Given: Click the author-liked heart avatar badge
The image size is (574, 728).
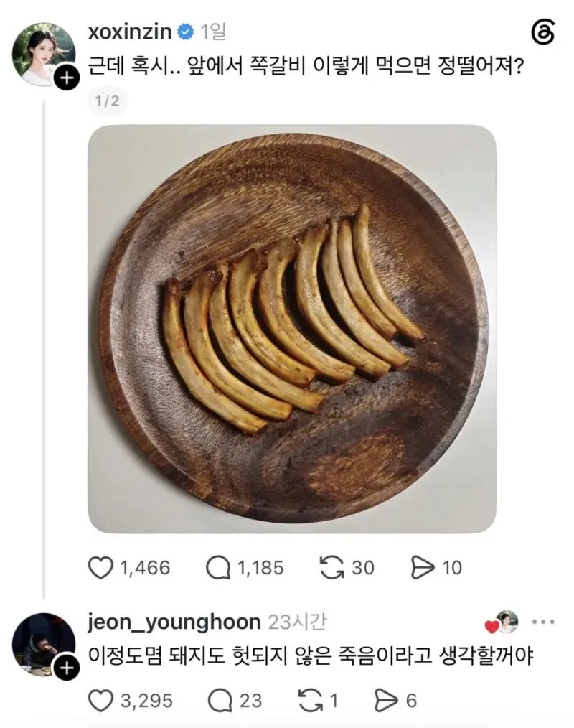Looking at the screenshot, I should pyautogui.click(x=502, y=622).
